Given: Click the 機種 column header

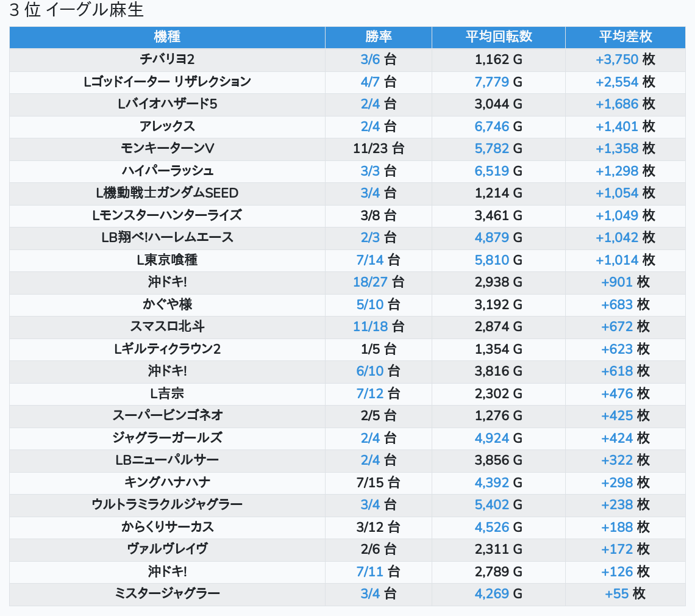Looking at the screenshot, I should (167, 37).
